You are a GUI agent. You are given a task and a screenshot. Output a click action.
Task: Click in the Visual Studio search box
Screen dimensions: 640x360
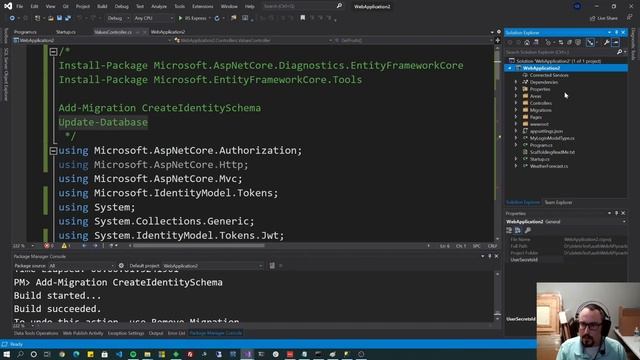tap(302, 6)
